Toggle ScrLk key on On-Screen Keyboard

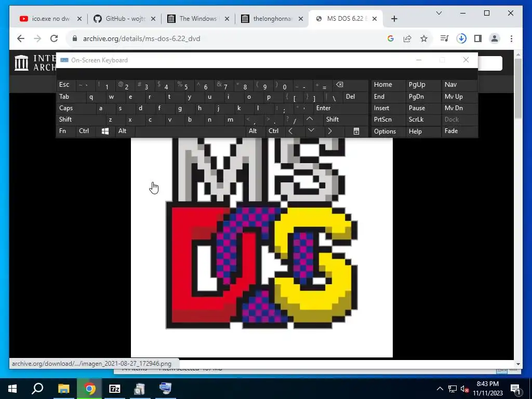click(x=423, y=119)
